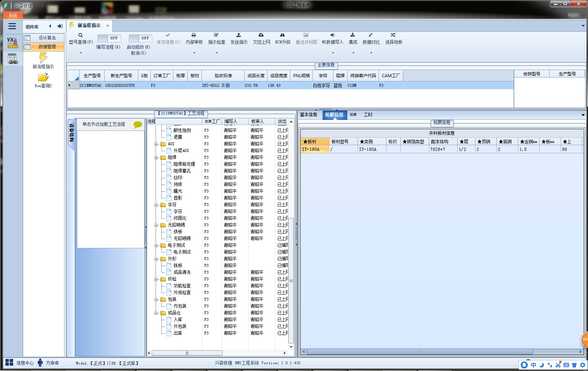Collapse the 阻焊 tree node
The height and width of the screenshot is (371, 588).
(x=156, y=158)
